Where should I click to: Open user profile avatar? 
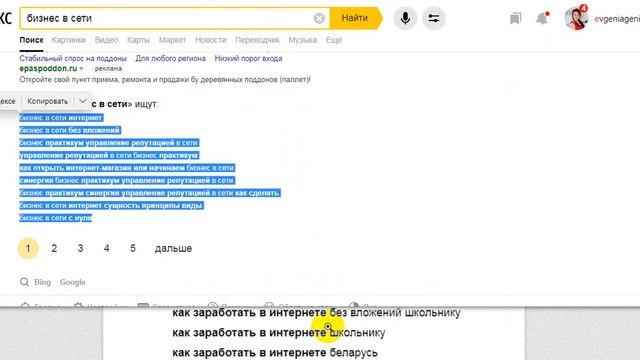coord(576,18)
